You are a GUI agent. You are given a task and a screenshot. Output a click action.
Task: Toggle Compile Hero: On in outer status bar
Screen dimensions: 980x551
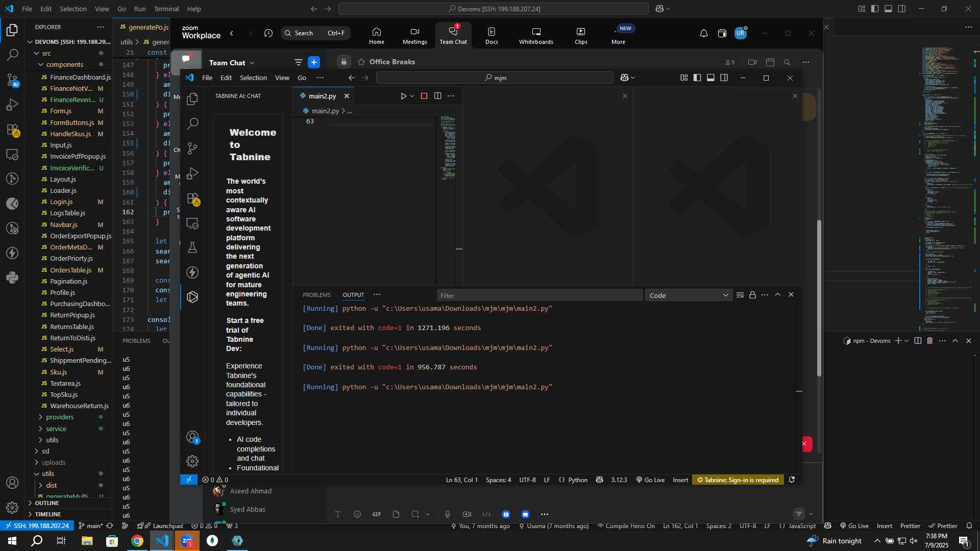(x=626, y=526)
